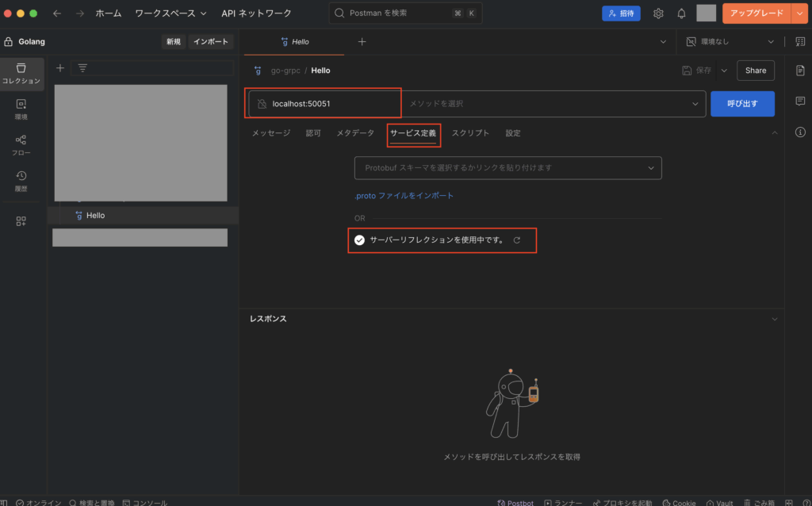The image size is (812, 506).
Task: Add a new collection with plus icon
Action: coord(60,68)
